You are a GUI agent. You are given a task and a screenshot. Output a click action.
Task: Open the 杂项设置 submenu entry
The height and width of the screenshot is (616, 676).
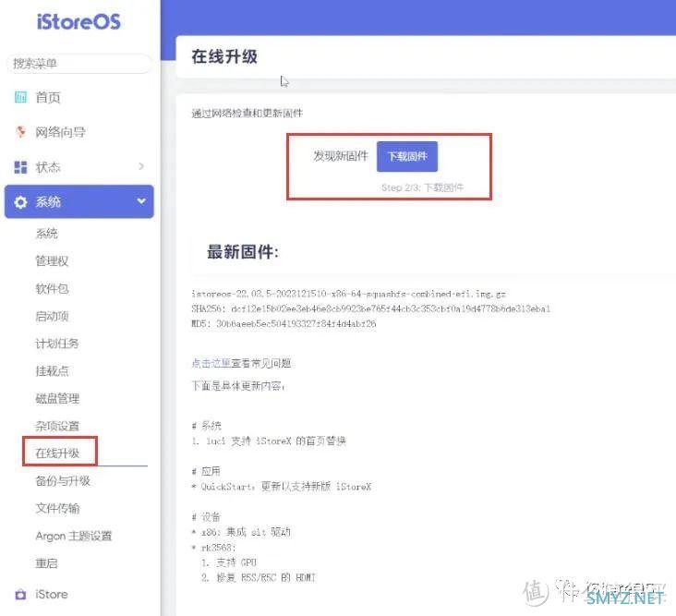tap(57, 426)
